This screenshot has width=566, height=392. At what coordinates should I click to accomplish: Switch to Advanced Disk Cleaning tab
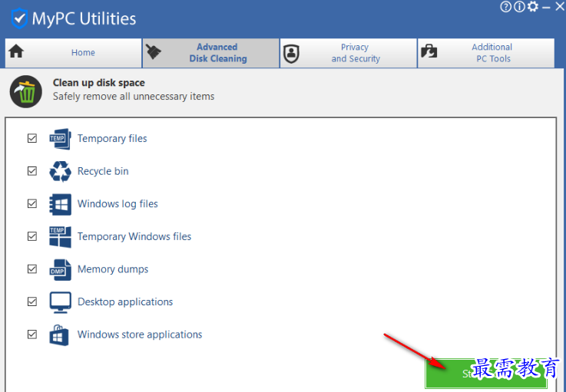211,53
